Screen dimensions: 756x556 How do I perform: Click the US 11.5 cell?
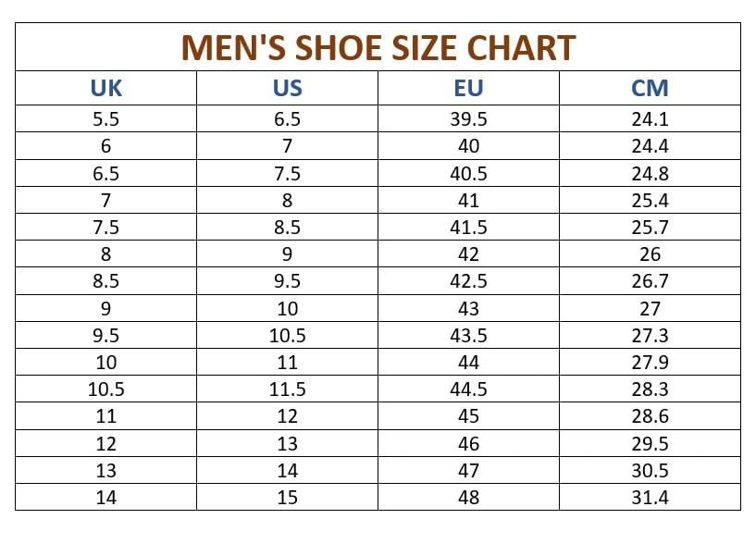[x=287, y=389]
